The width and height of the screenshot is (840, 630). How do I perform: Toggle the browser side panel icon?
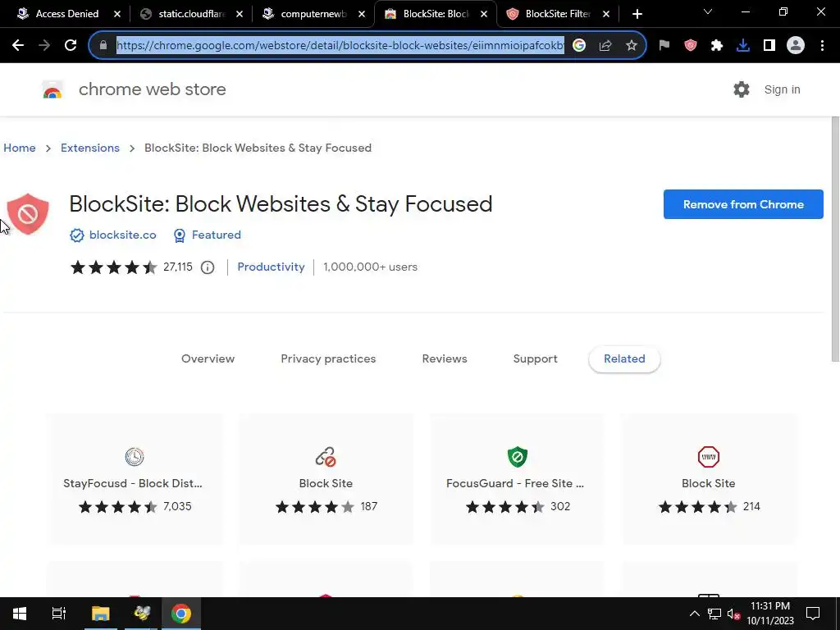(x=769, y=46)
